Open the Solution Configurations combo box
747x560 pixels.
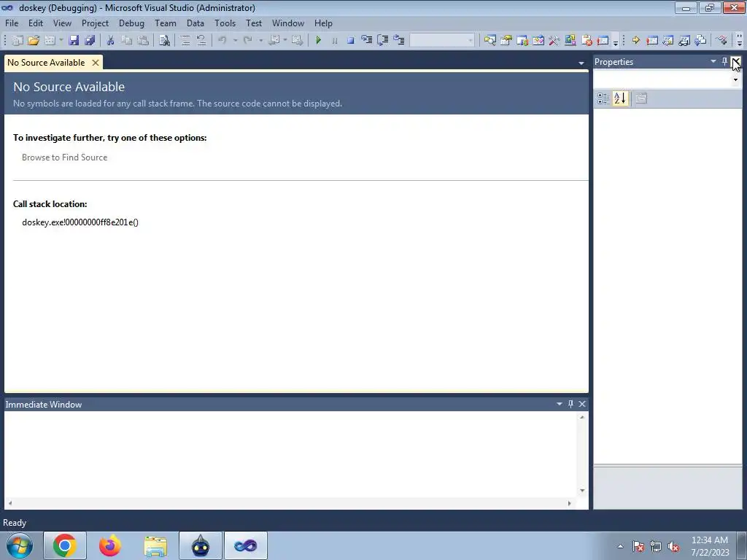[443, 41]
